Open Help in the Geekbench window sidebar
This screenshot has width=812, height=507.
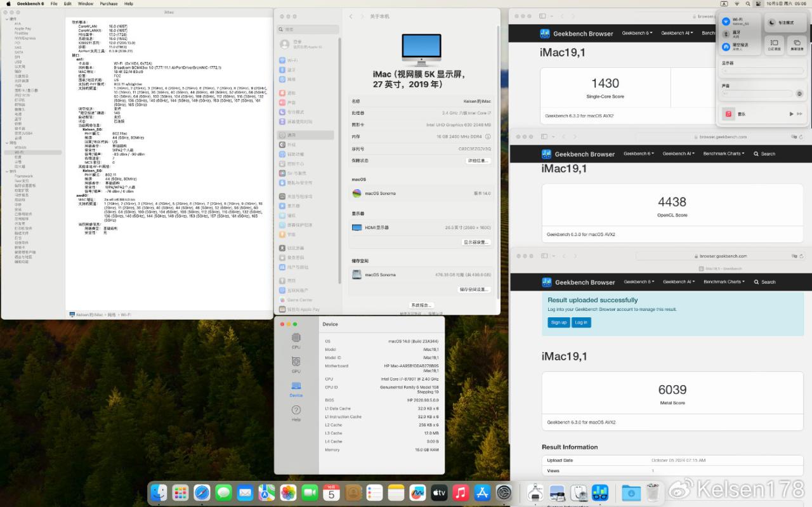(296, 413)
